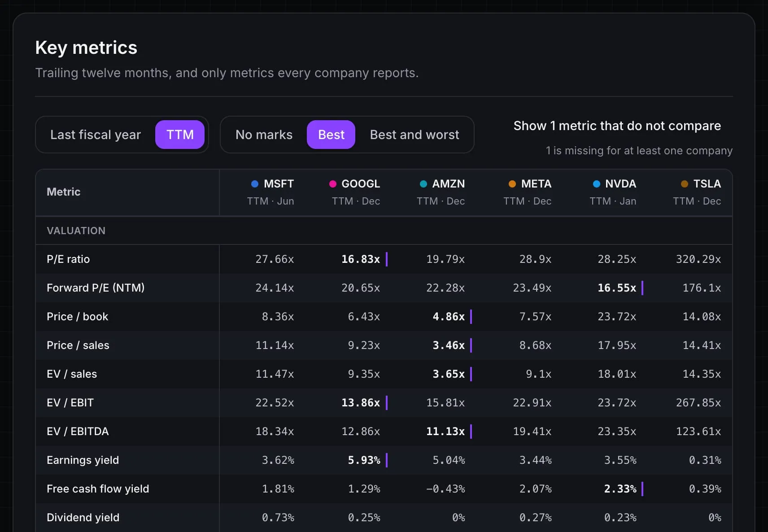Select the Best marks option

coord(331,135)
